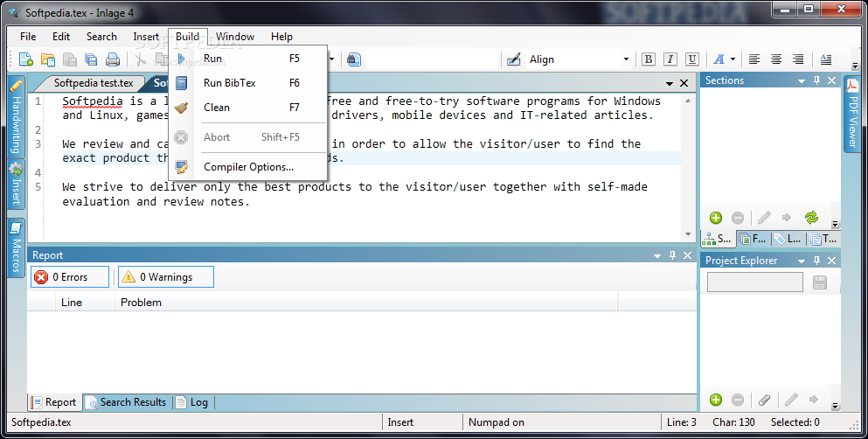
Task: Open Compiler Options...
Action: [248, 167]
